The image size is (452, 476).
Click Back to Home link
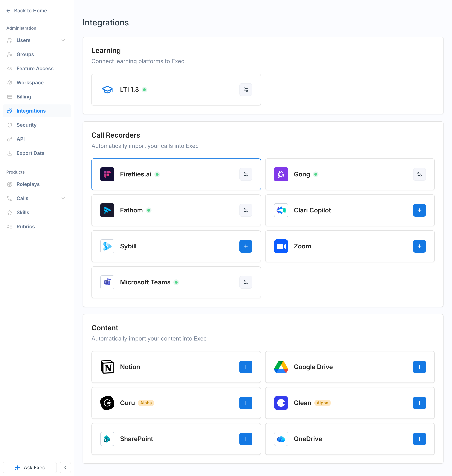coord(26,11)
